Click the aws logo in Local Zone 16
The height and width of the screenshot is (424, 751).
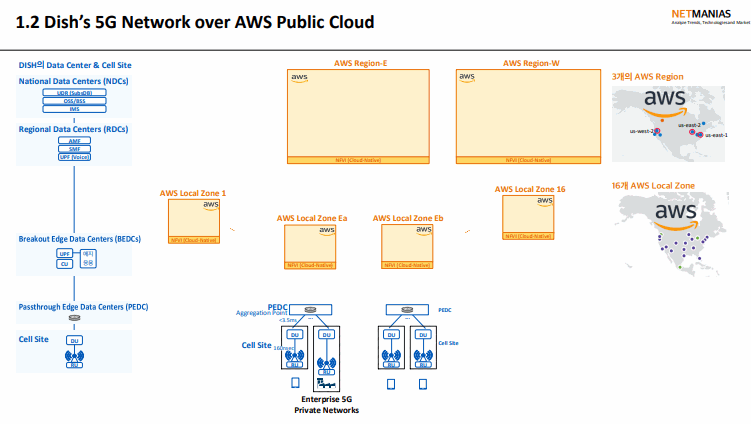(545, 201)
